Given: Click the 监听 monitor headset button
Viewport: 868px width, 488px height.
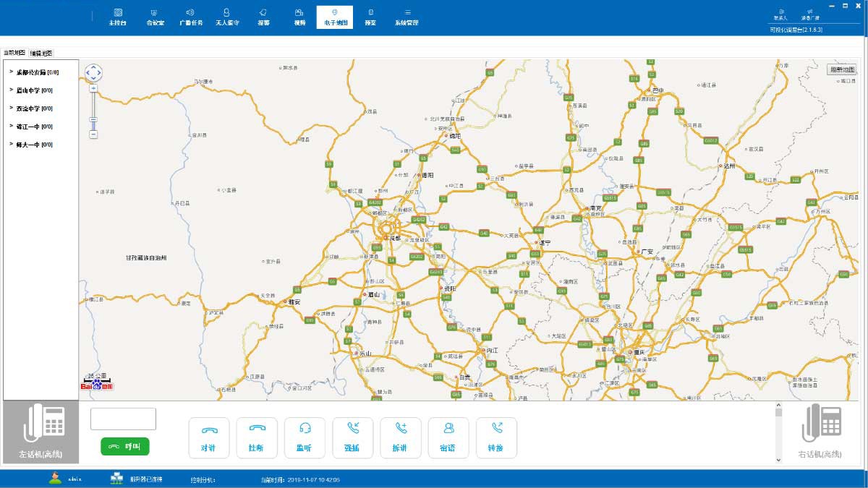Looking at the screenshot, I should [x=304, y=437].
